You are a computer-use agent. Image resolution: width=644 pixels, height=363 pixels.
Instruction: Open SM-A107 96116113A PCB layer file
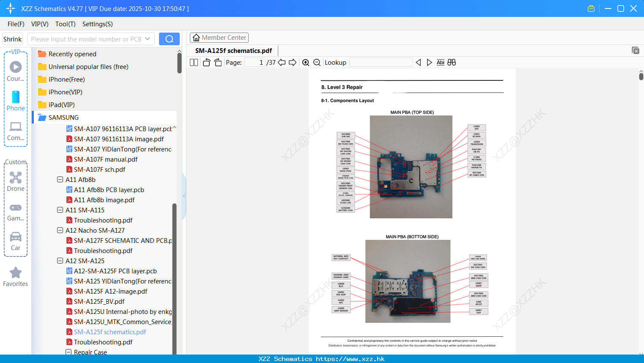(119, 129)
